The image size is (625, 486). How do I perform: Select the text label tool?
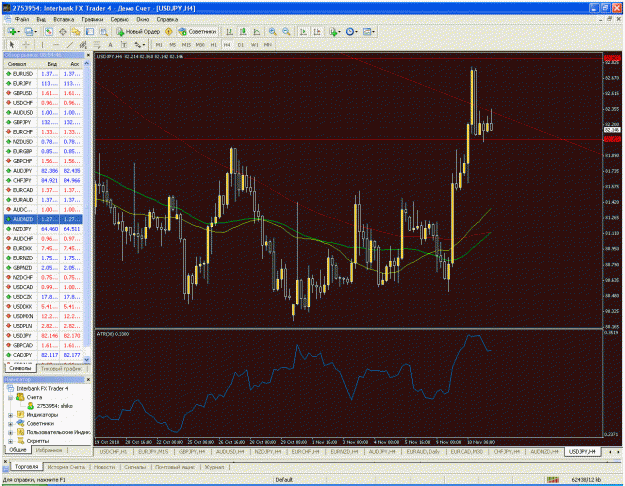click(x=124, y=45)
